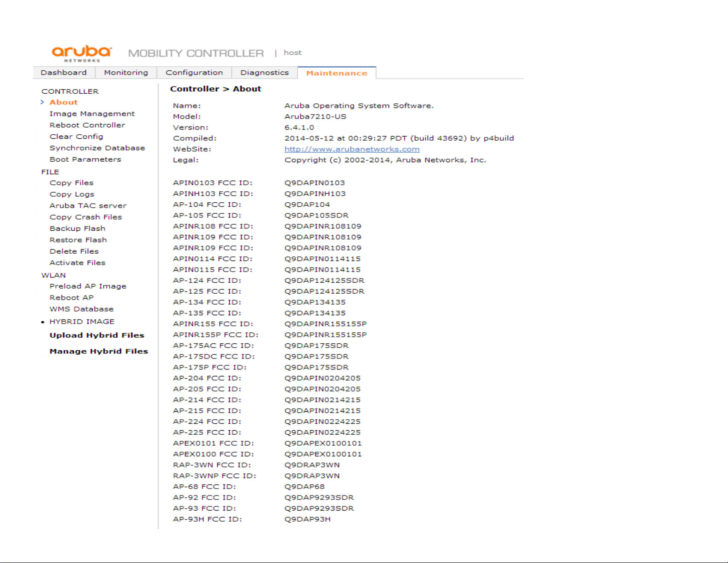The image size is (728, 563).
Task: Open Copy Files page
Action: tap(71, 183)
